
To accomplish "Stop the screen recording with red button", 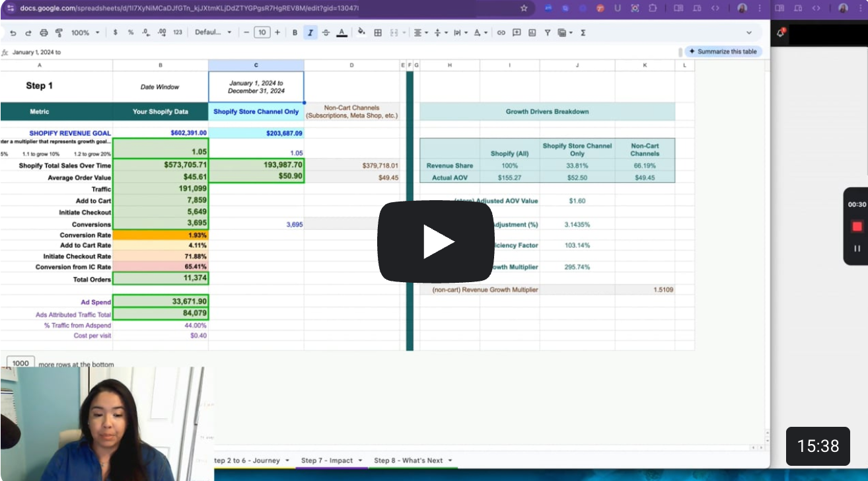I will 857,227.
